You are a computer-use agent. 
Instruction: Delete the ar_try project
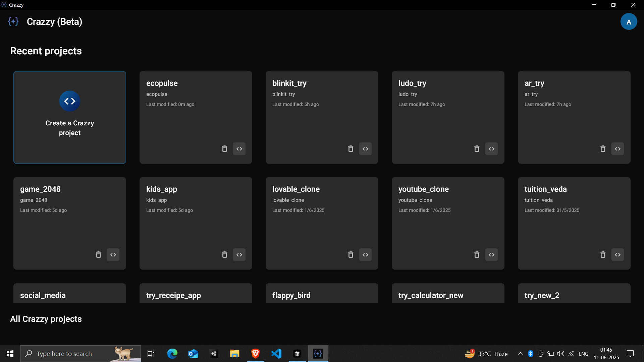click(603, 148)
